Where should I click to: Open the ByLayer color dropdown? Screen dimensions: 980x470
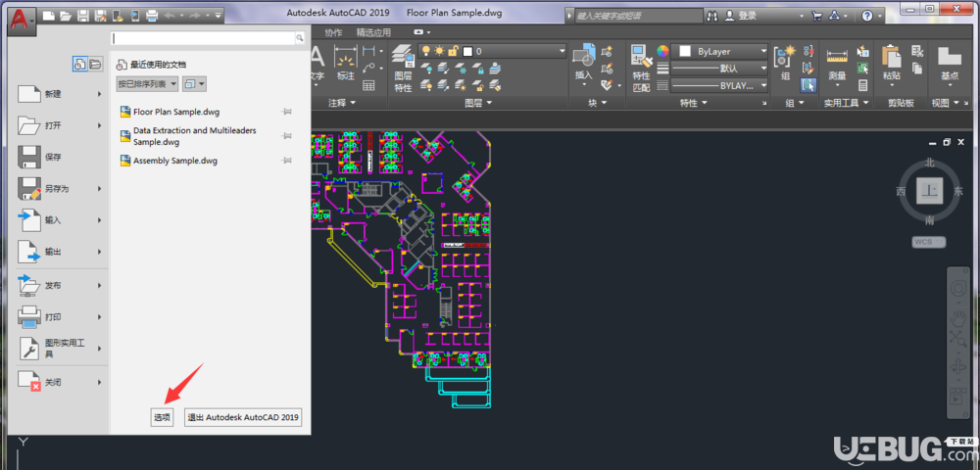[720, 51]
